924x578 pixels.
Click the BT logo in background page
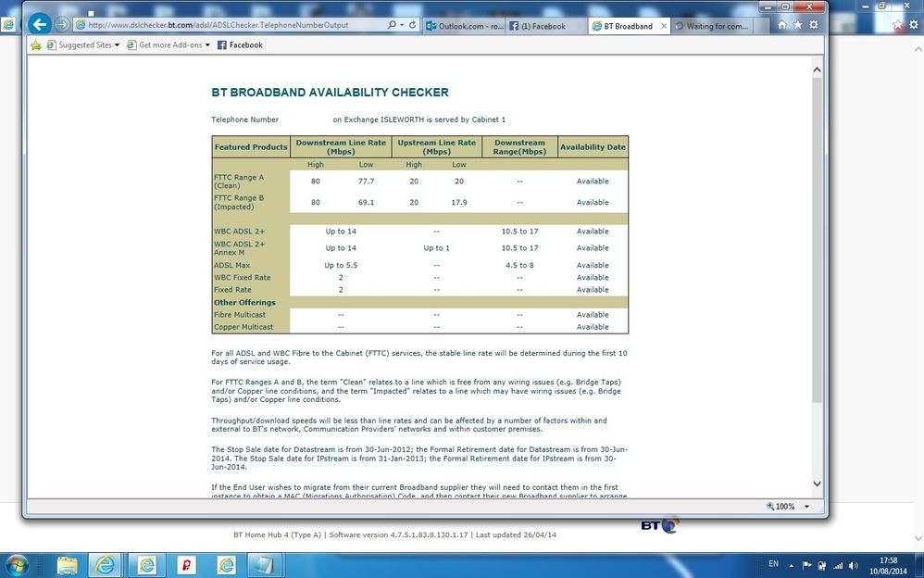click(660, 525)
